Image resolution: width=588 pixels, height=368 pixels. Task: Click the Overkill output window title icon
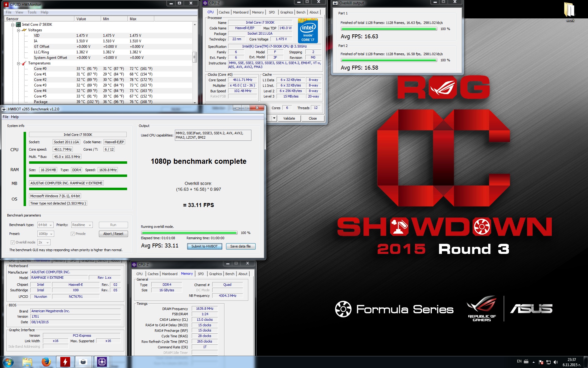pyautogui.click(x=335, y=3)
